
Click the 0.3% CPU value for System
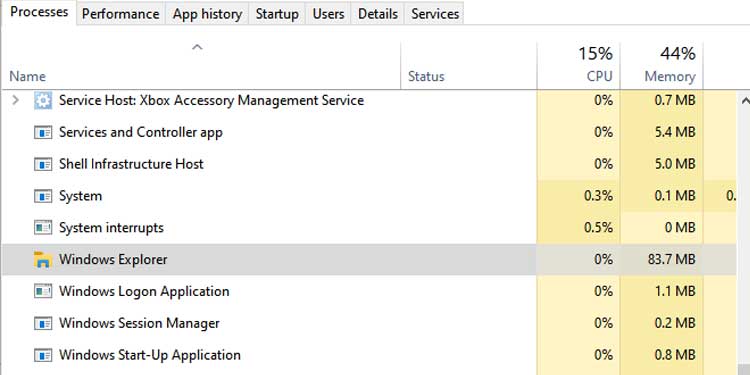(x=598, y=196)
